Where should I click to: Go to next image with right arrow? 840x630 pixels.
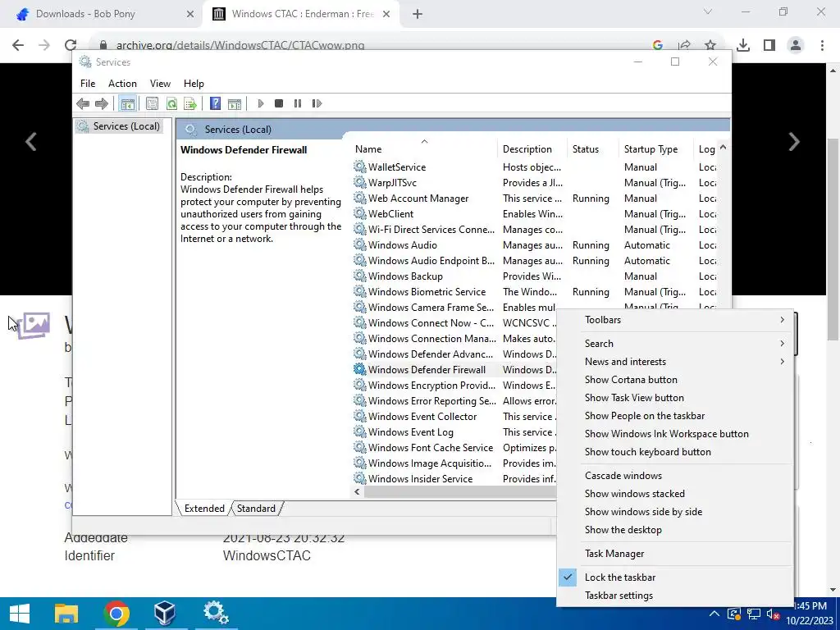(794, 141)
